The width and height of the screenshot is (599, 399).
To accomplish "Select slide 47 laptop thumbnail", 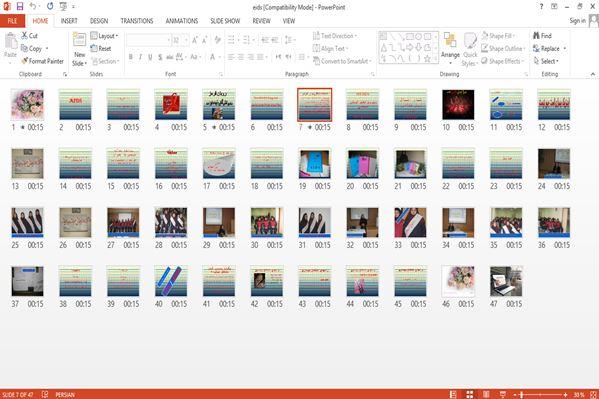I will point(506,281).
